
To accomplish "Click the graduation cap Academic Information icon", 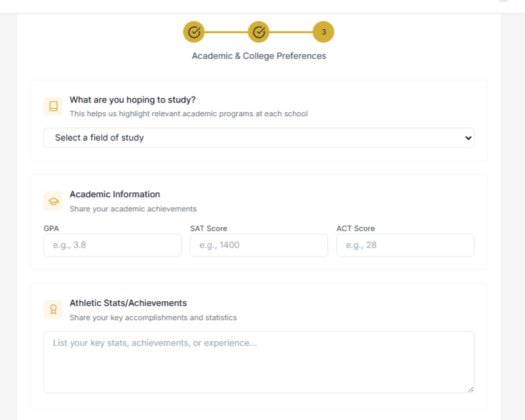I will 53,201.
